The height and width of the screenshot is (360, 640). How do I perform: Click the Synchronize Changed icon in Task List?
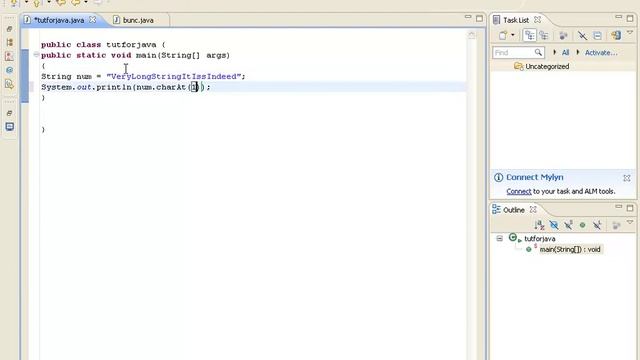click(x=563, y=36)
